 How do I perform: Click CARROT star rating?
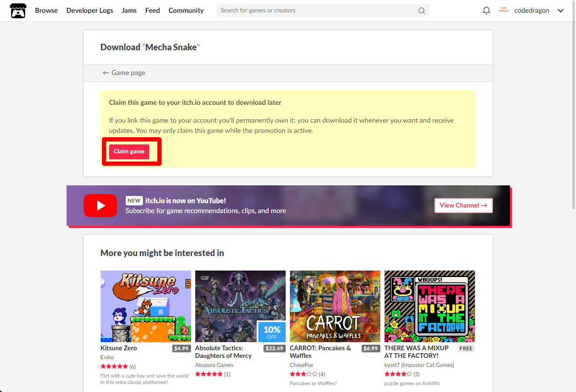click(304, 374)
